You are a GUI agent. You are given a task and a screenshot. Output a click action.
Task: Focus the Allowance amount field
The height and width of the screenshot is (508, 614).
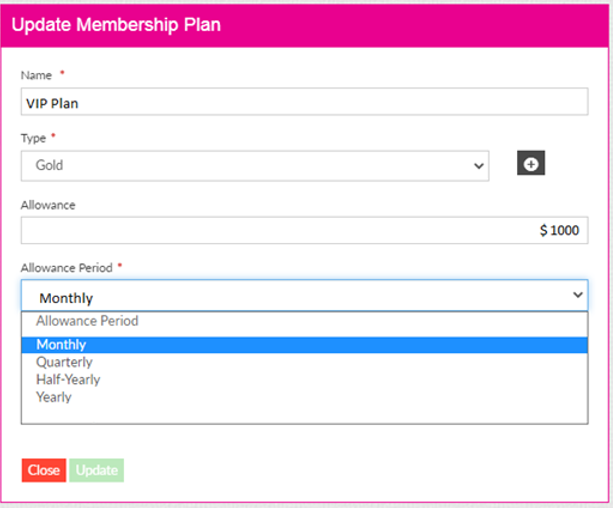pos(304,231)
